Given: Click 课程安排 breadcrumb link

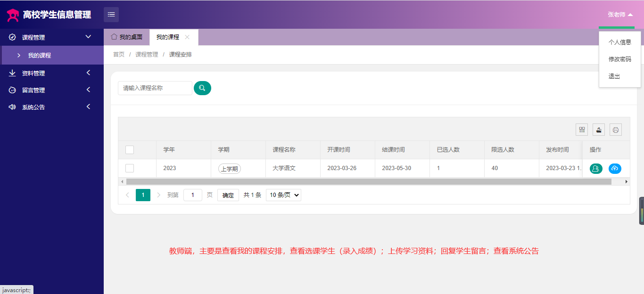Looking at the screenshot, I should [x=181, y=55].
